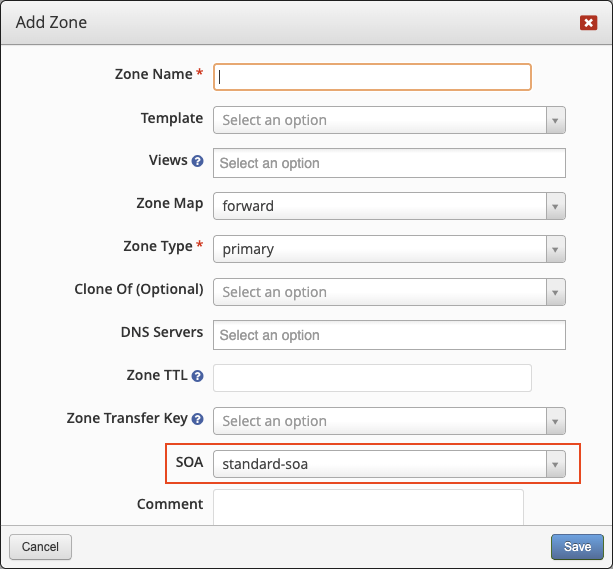The image size is (613, 569).
Task: Open the Zone TTL help icon
Action: click(x=197, y=376)
